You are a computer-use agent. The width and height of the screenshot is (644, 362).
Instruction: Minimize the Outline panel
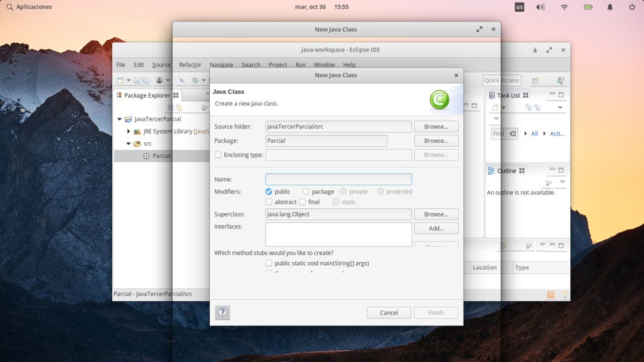click(x=552, y=170)
